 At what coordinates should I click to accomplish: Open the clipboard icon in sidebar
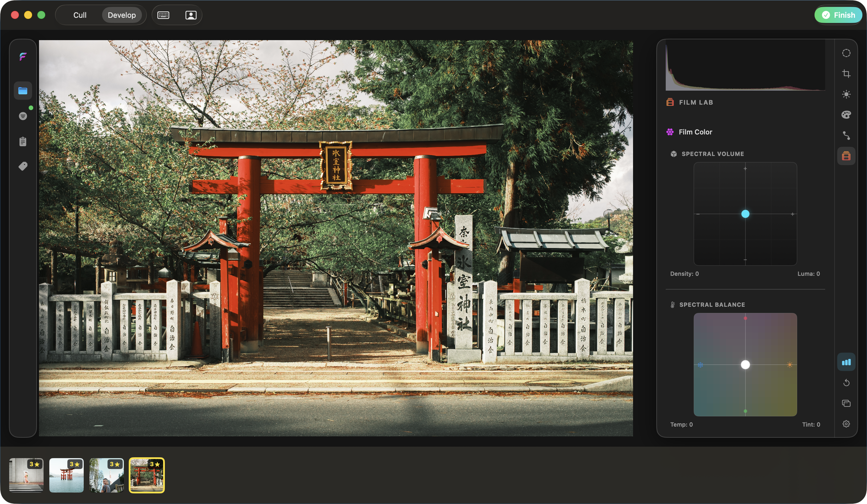23,141
